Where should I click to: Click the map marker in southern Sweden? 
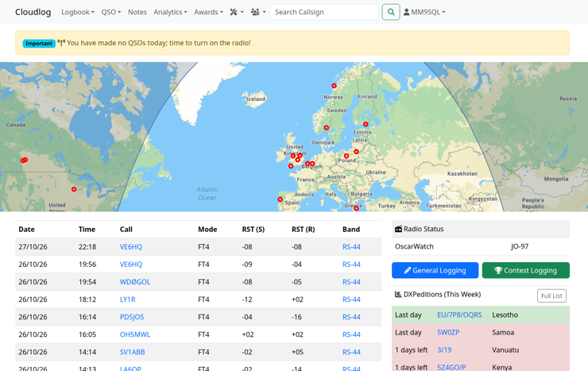tap(327, 128)
